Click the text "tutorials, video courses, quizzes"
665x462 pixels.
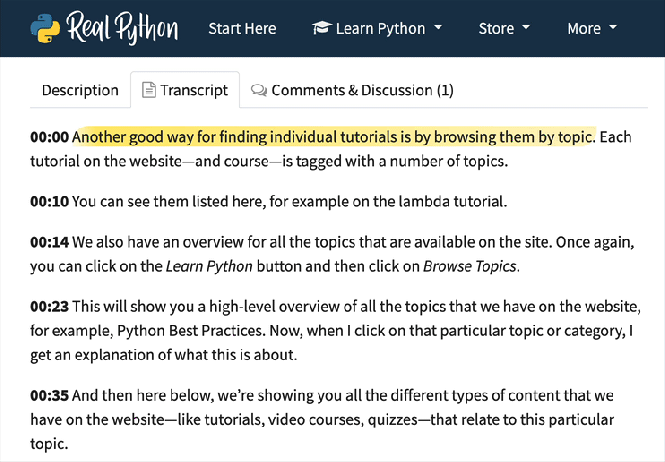(x=310, y=420)
